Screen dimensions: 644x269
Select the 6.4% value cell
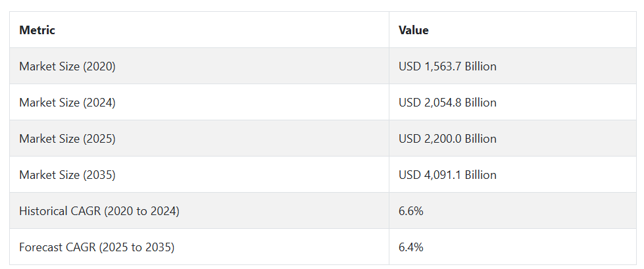(512, 247)
